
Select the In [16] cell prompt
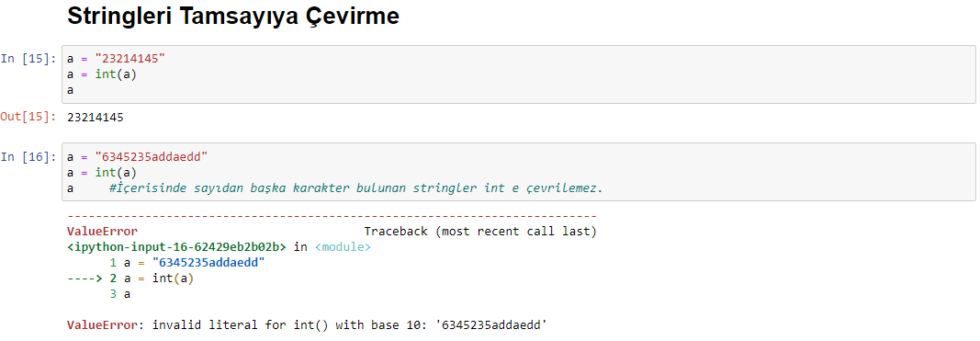tap(28, 156)
